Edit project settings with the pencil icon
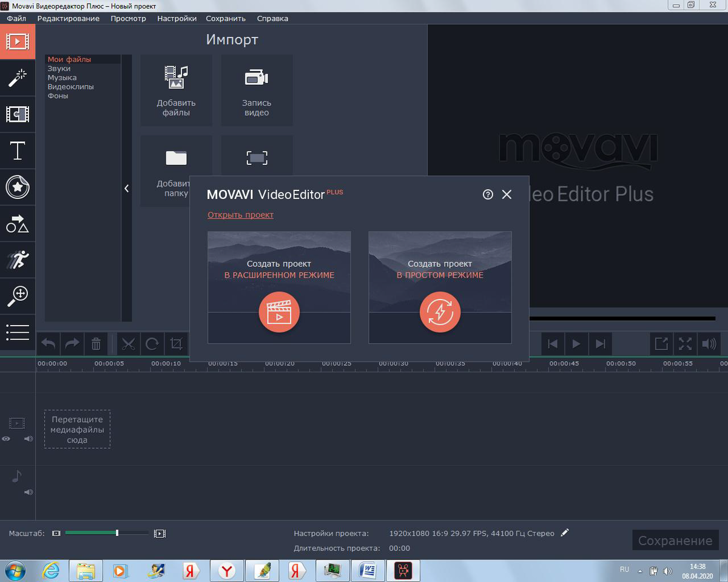The image size is (728, 582). click(x=565, y=533)
